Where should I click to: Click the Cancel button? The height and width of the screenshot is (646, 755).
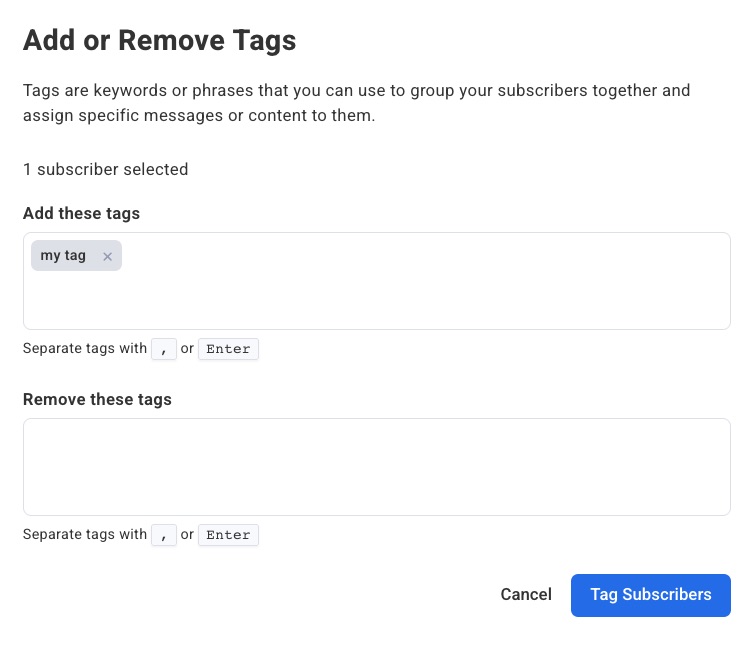[x=526, y=595]
